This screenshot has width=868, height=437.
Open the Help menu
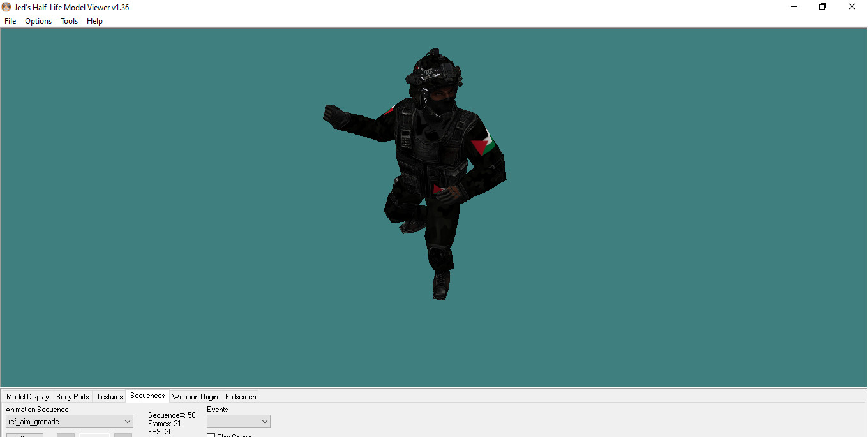(94, 20)
